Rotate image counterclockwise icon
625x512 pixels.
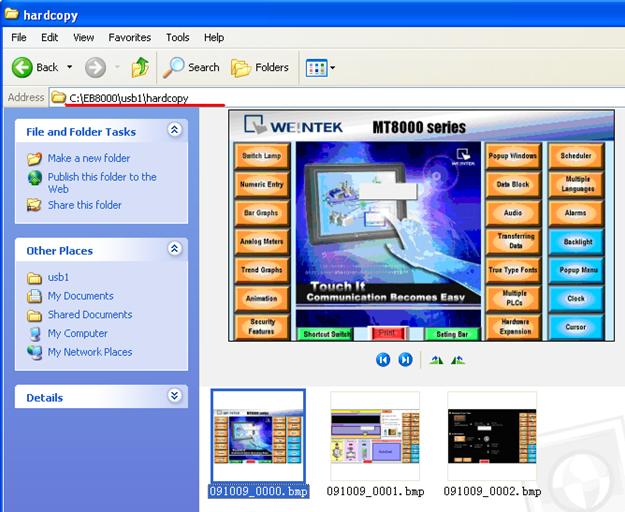(458, 360)
